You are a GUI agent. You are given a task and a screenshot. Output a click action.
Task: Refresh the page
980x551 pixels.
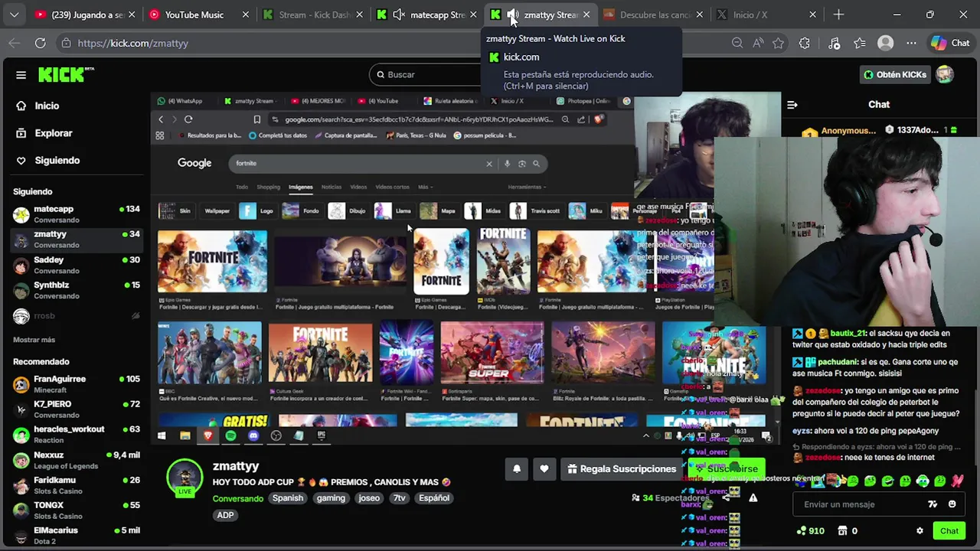coord(40,44)
